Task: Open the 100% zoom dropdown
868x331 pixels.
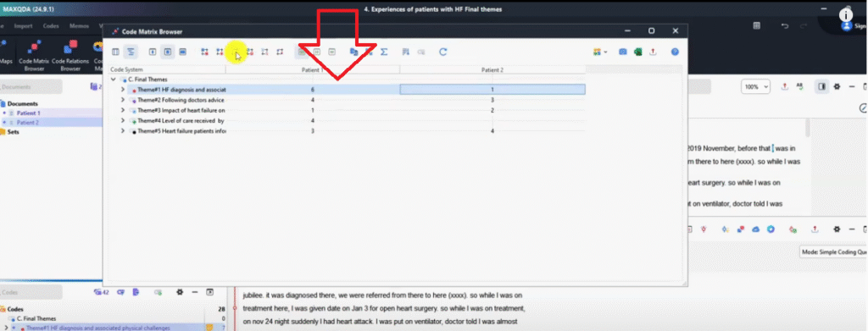Action: tap(755, 86)
